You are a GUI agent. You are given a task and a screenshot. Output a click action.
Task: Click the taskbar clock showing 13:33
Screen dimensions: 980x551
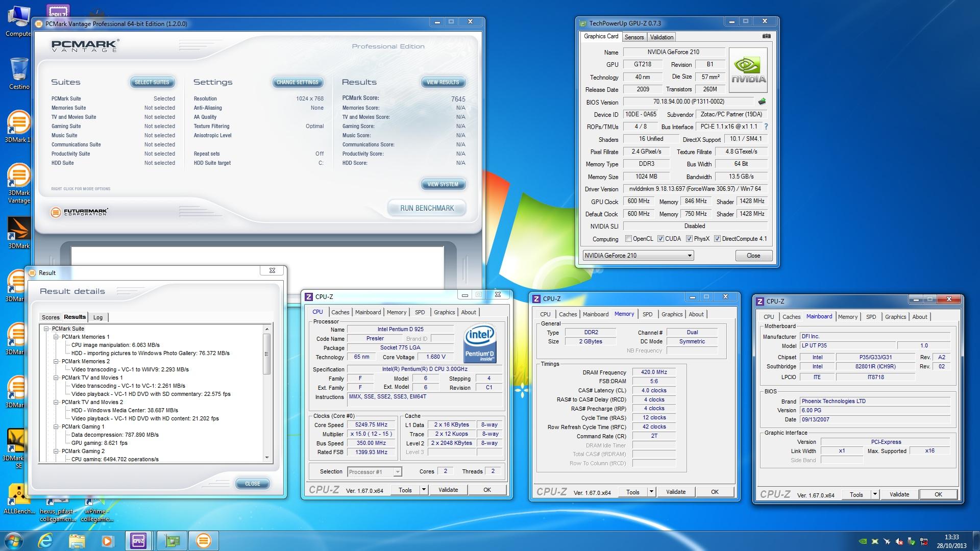tap(951, 541)
